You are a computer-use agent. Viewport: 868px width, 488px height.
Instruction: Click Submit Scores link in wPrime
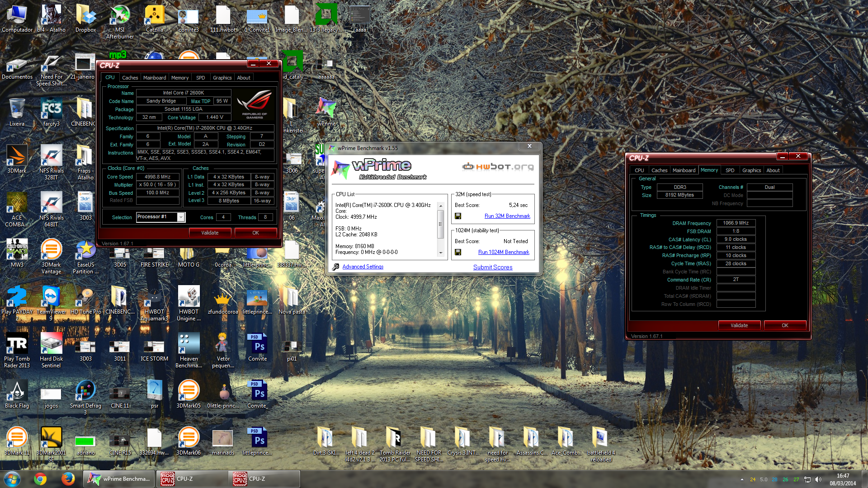[493, 267]
